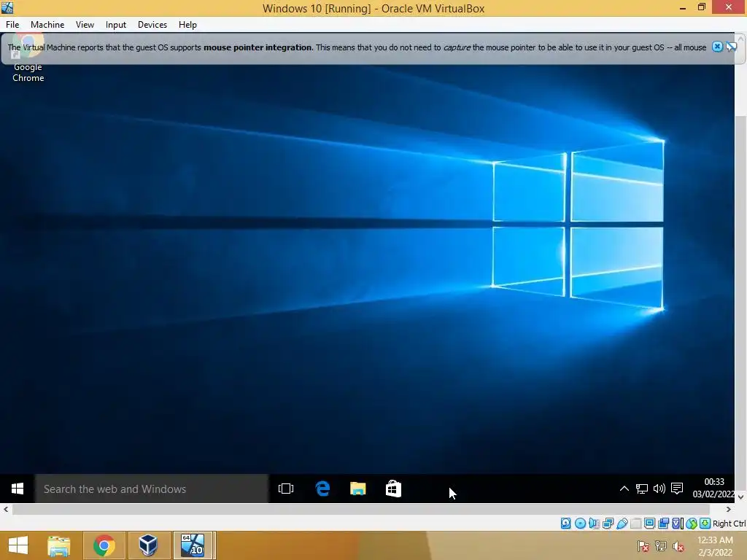Click the vertical scrollbar down arrow
This screenshot has width=747, height=560.
pyautogui.click(x=741, y=497)
